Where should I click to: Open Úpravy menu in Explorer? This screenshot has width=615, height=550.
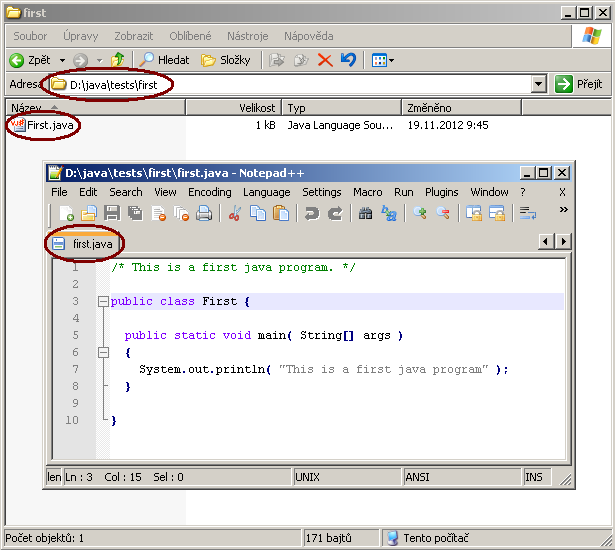pos(81,36)
